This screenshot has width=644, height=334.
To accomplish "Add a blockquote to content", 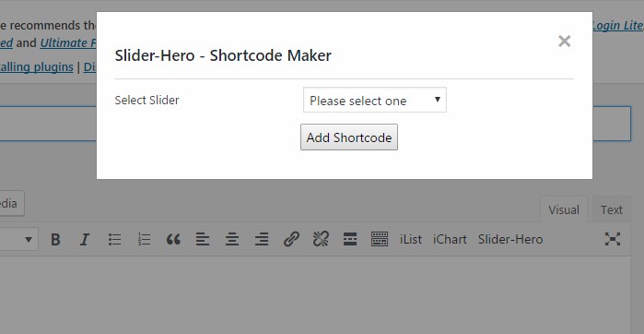I will tap(173, 239).
